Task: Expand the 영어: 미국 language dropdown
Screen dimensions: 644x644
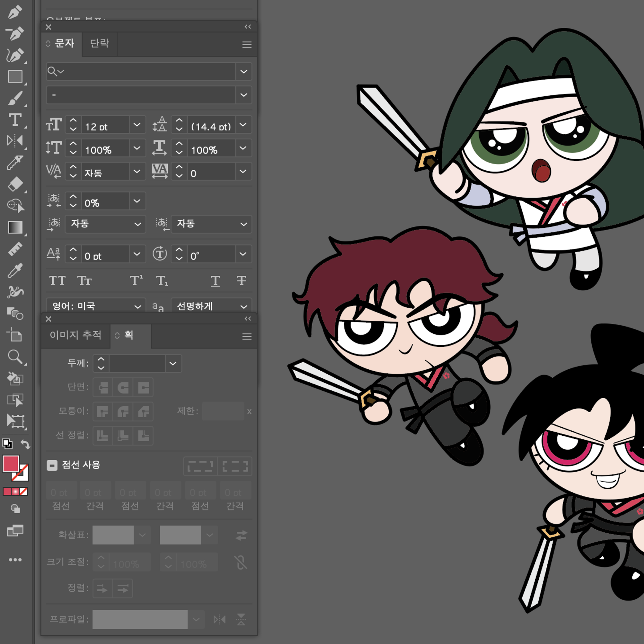Action: click(x=138, y=306)
